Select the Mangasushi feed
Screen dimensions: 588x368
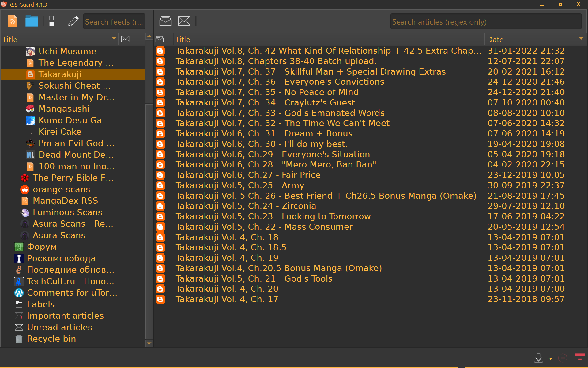click(x=64, y=109)
